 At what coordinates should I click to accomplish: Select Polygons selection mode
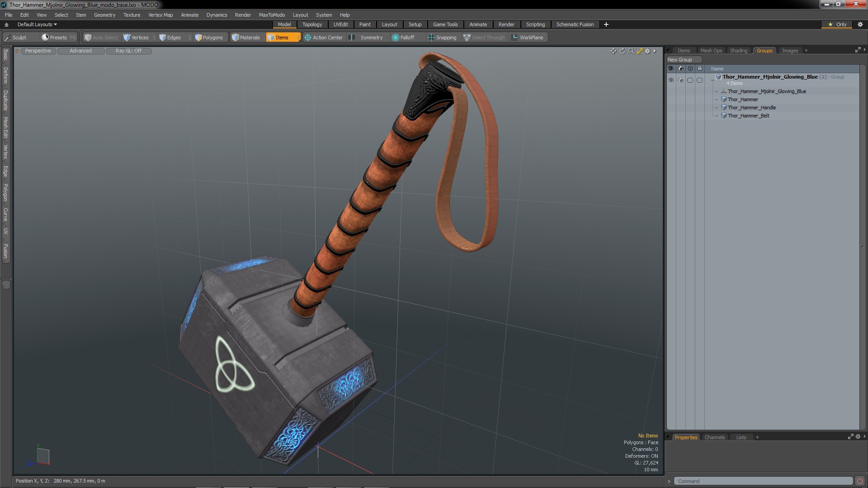click(209, 38)
